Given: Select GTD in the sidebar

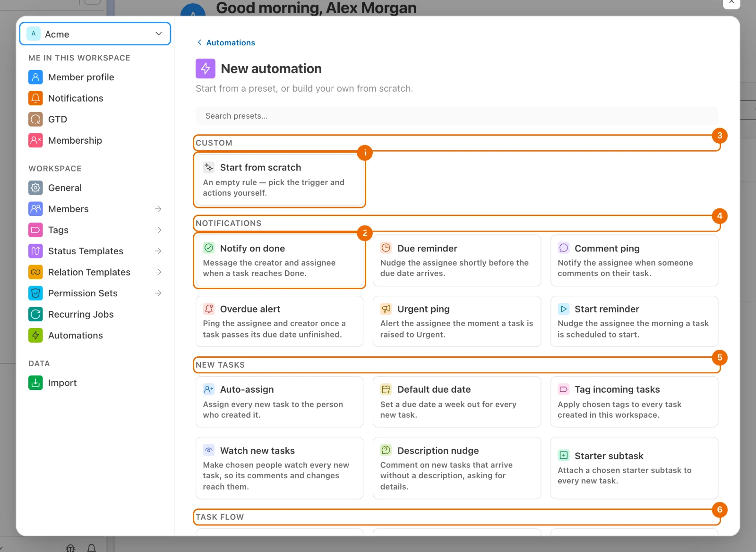Looking at the screenshot, I should coord(95,119).
